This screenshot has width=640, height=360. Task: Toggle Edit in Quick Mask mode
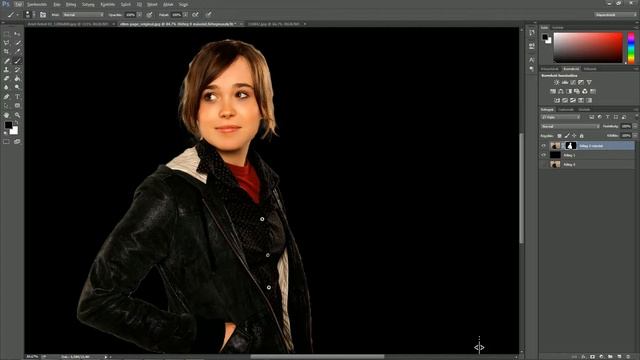(x=6, y=142)
